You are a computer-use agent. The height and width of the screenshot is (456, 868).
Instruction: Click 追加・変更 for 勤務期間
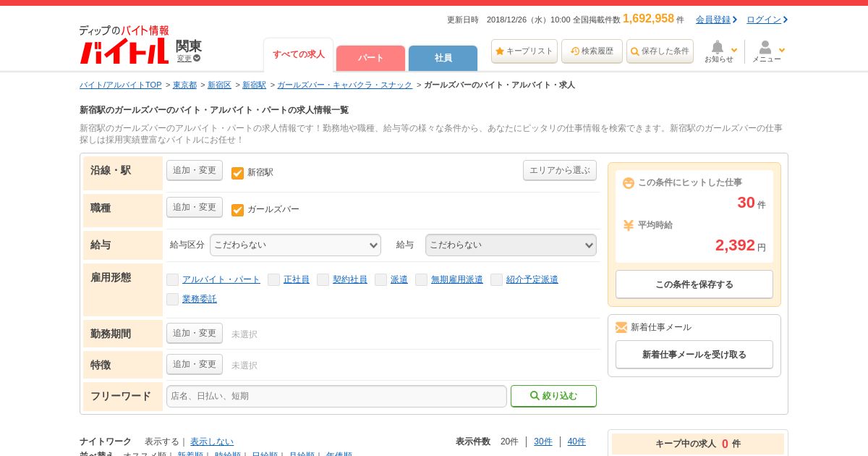click(195, 333)
